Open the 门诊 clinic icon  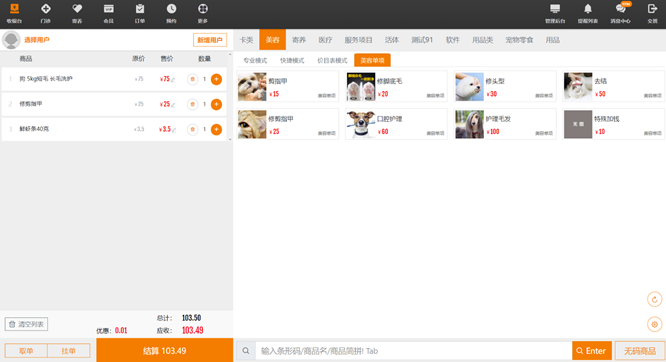tap(45, 14)
